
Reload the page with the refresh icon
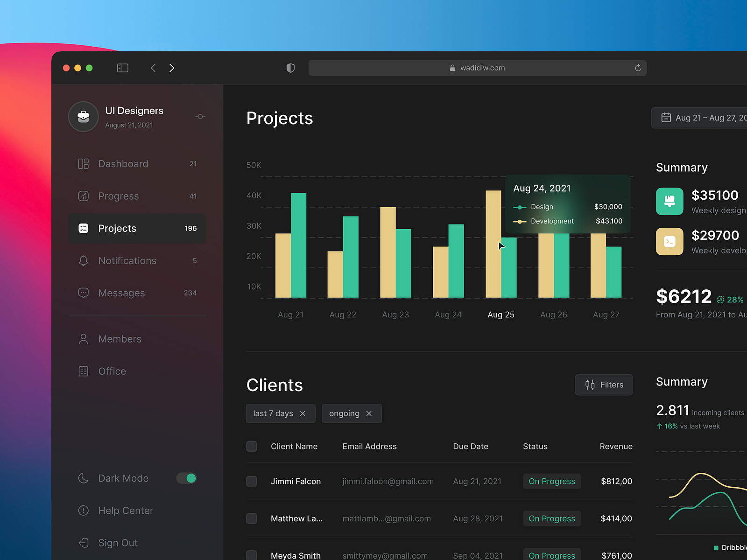[x=638, y=68]
